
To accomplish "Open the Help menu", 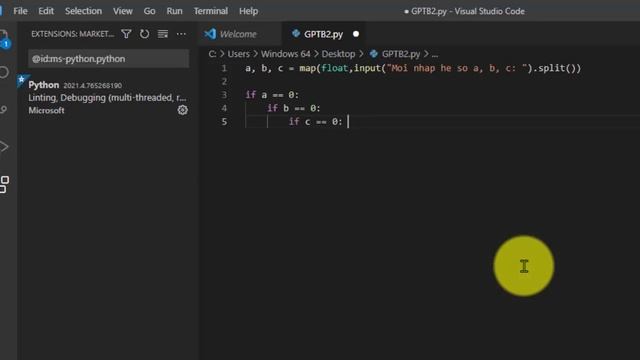I will click(x=248, y=11).
